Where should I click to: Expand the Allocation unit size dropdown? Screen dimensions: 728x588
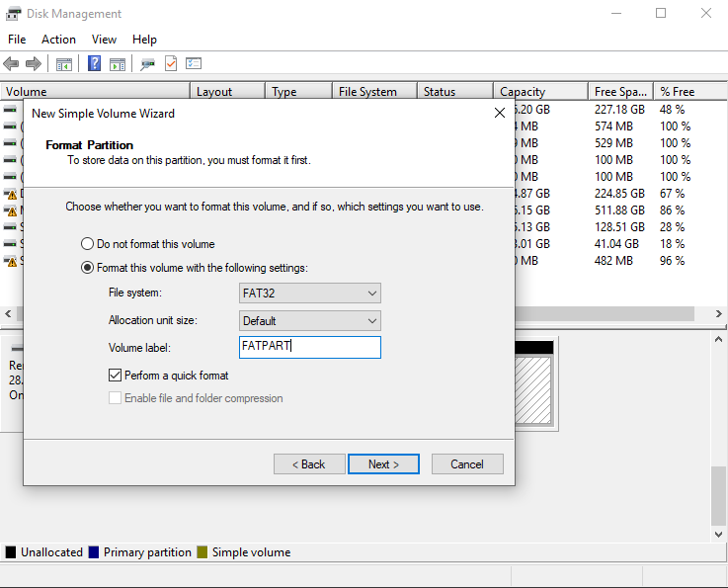[310, 321]
